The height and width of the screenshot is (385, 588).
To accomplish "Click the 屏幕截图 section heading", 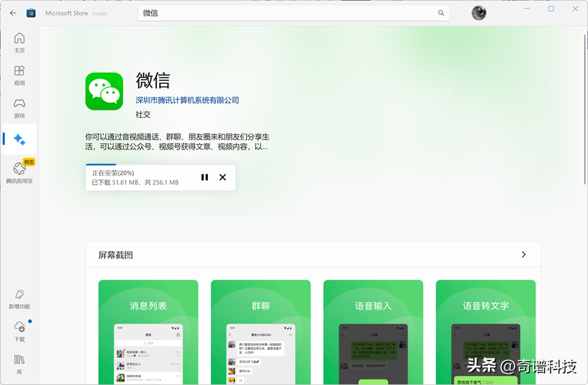I will (x=116, y=255).
